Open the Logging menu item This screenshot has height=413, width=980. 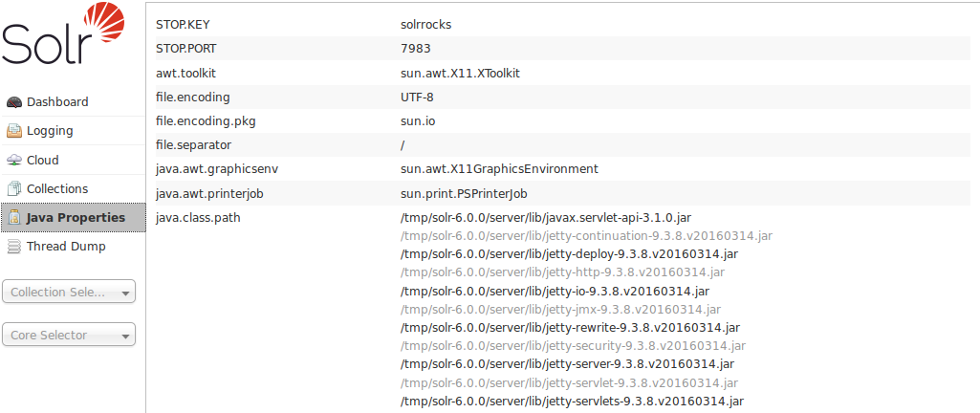point(50,131)
